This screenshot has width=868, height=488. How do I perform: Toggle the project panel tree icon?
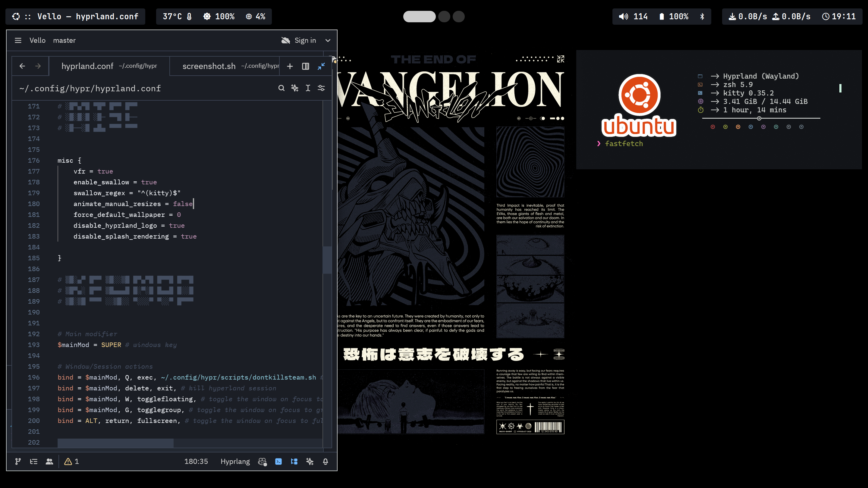pos(294,461)
